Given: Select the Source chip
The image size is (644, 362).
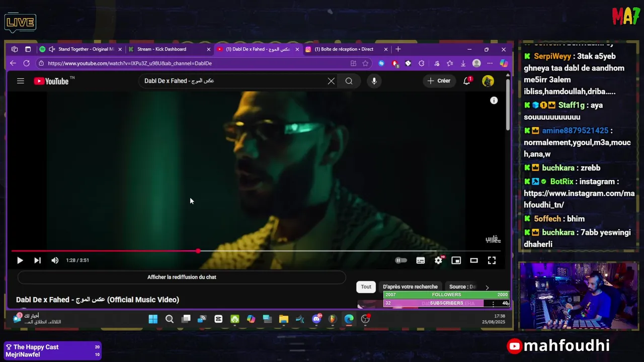Looking at the screenshot, I should click(462, 287).
